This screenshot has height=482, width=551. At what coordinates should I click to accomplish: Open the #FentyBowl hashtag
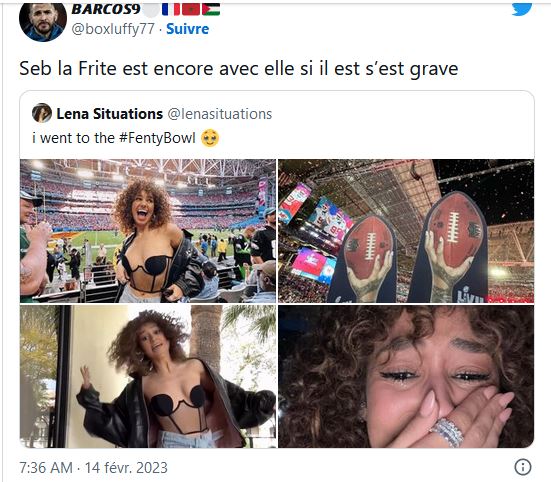pyautogui.click(x=157, y=138)
